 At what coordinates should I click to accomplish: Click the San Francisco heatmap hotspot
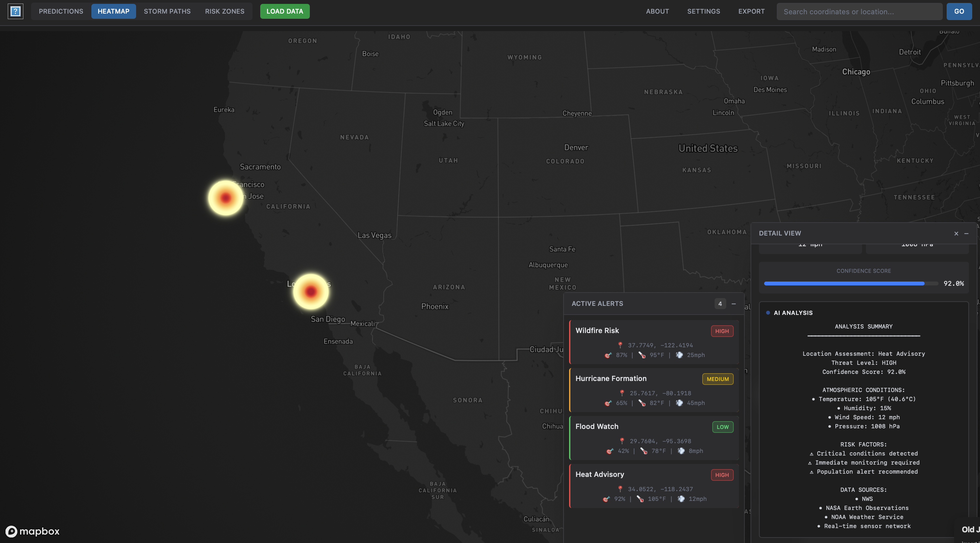(x=226, y=198)
